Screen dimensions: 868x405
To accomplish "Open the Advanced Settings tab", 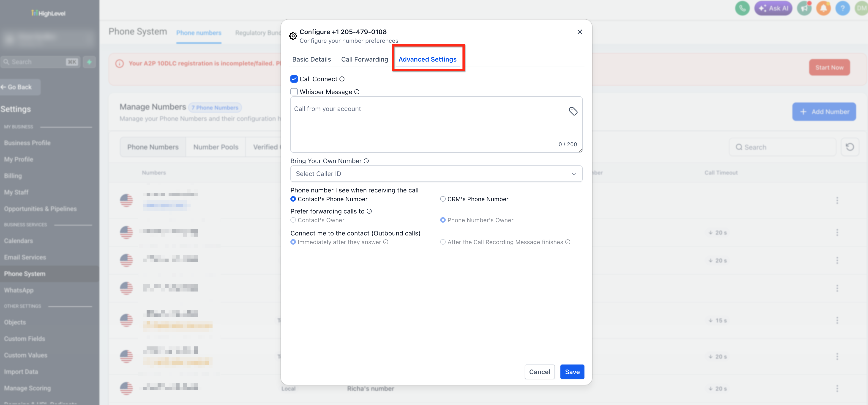I will point(427,59).
